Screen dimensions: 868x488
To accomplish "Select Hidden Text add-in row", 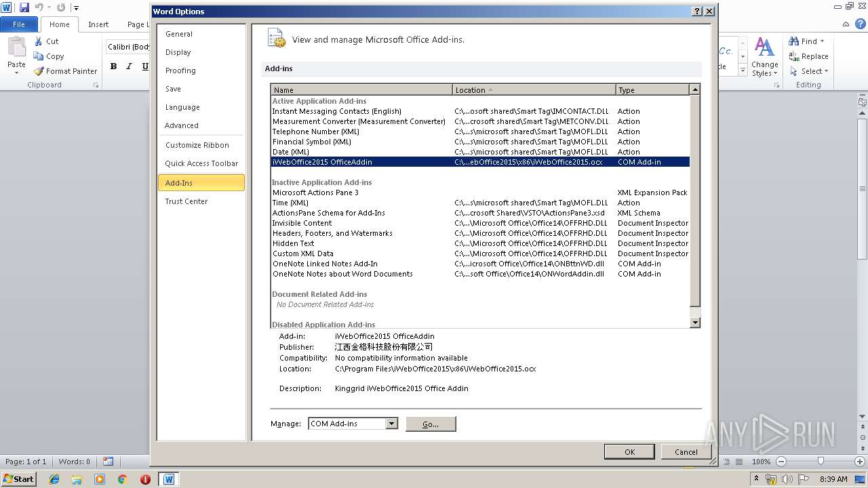I will [480, 243].
